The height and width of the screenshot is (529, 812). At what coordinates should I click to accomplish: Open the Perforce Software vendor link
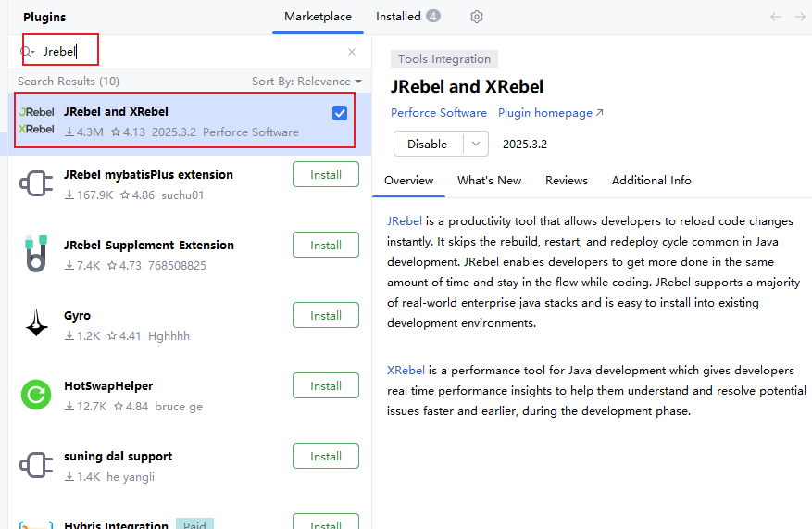click(x=438, y=113)
